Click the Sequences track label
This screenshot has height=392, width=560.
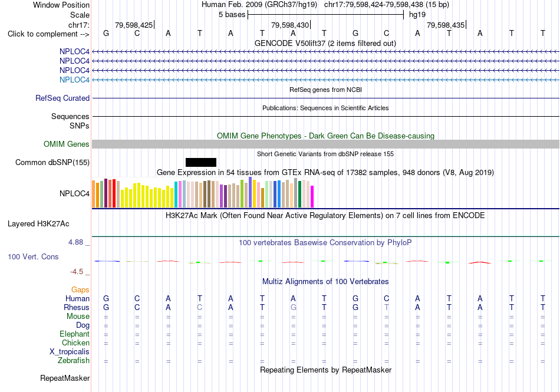point(70,116)
